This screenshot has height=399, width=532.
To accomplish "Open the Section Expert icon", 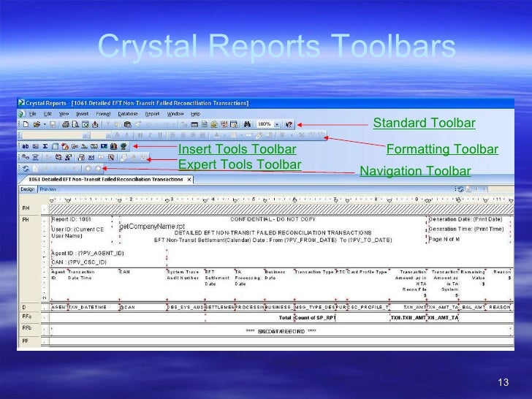I will click(x=81, y=157).
